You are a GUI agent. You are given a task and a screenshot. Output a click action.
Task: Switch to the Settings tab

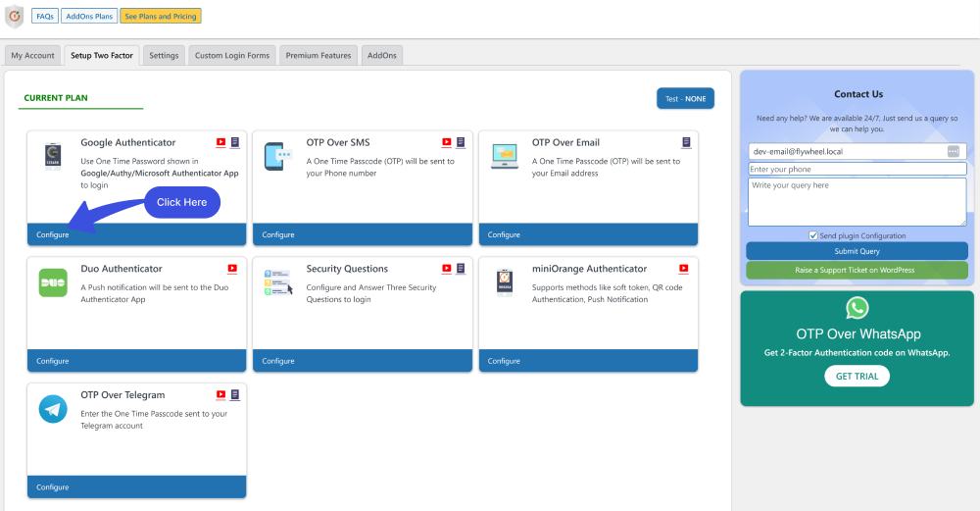164,55
